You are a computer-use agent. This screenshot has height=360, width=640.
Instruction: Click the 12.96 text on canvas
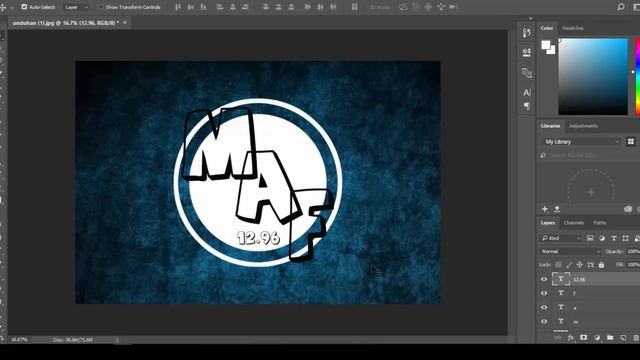click(258, 238)
